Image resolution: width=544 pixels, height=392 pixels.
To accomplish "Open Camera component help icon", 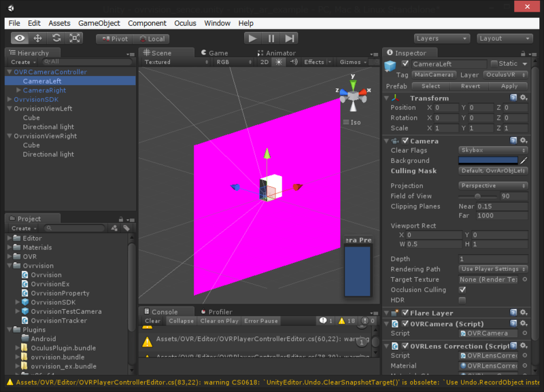I will tap(513, 141).
